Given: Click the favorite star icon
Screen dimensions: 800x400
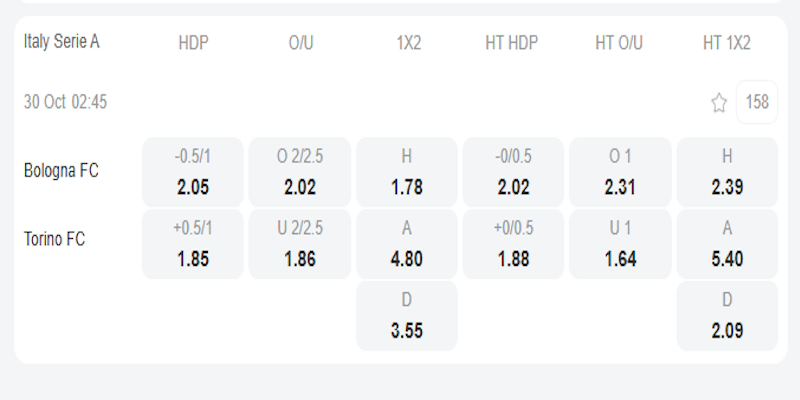Looking at the screenshot, I should (718, 102).
